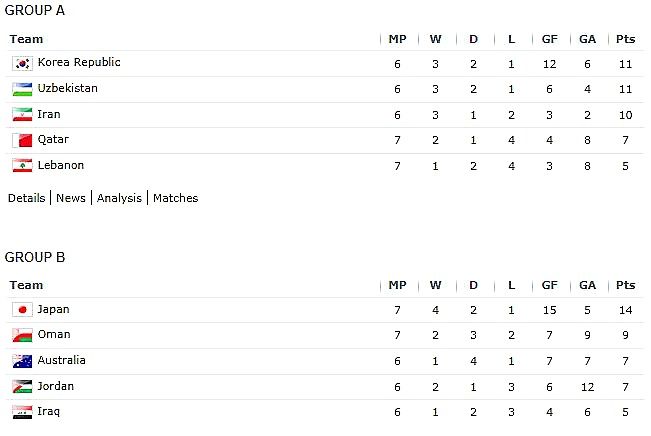The height and width of the screenshot is (436, 651).
Task: Click the Australia flag icon
Action: click(22, 361)
